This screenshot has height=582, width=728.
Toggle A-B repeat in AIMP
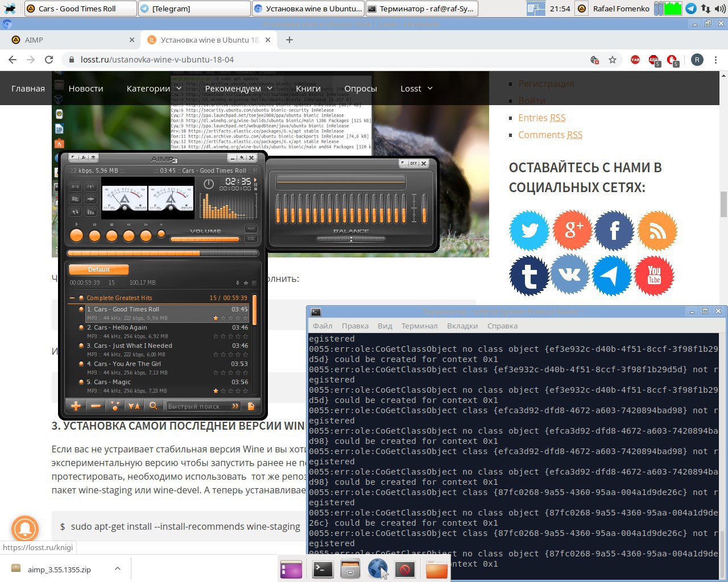[x=75, y=186]
